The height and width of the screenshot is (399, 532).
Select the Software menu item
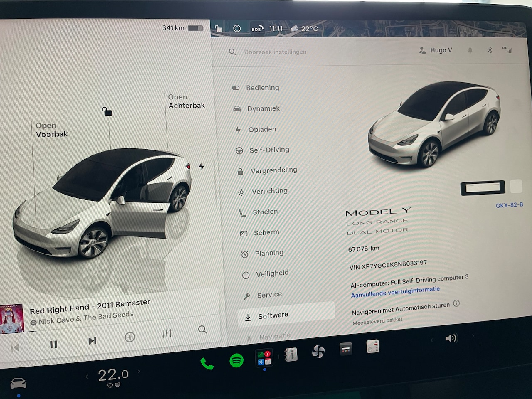(287, 316)
